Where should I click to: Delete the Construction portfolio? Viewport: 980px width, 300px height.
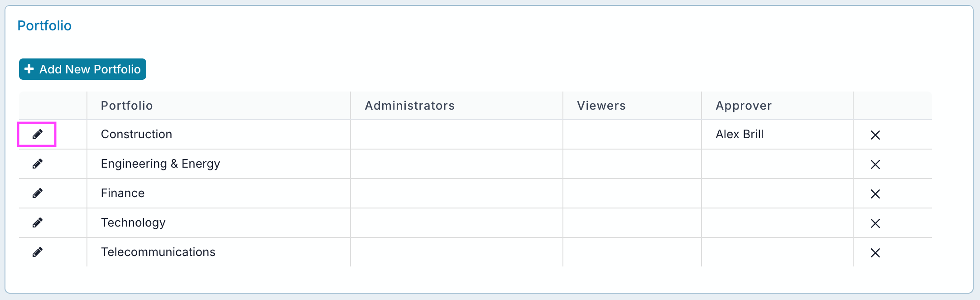(x=875, y=135)
